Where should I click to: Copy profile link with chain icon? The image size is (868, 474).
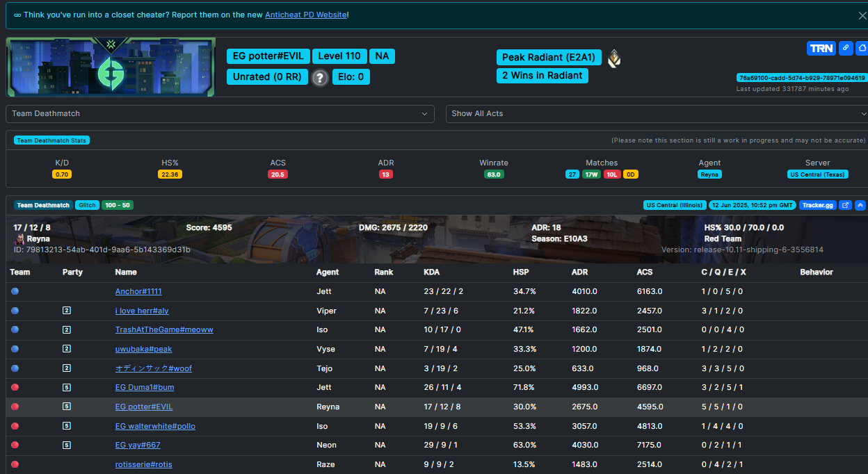pyautogui.click(x=846, y=49)
